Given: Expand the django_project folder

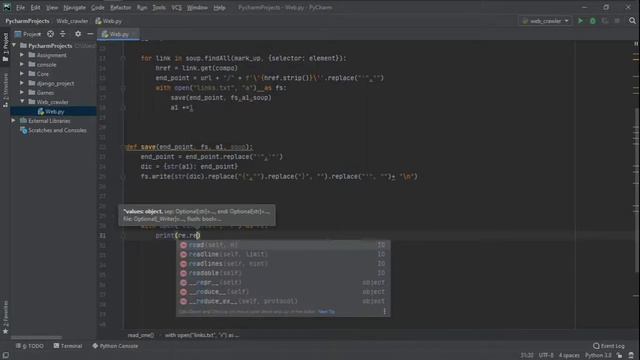Looking at the screenshot, I should (x=22, y=83).
